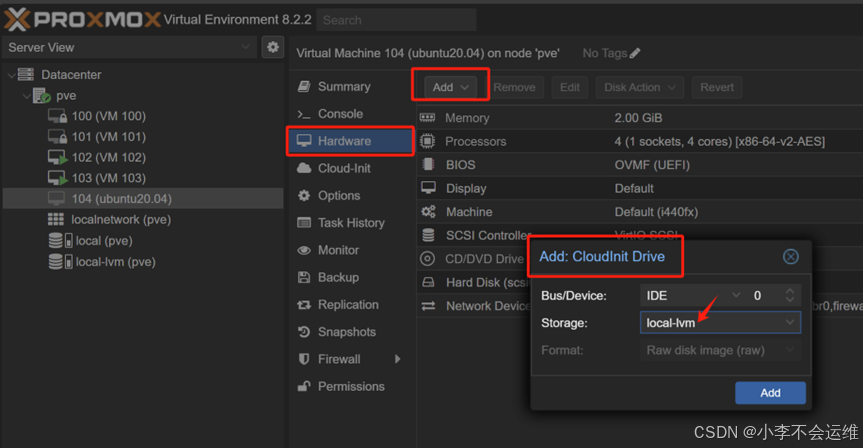Open the Options tab
The image size is (863, 448).
point(351,195)
